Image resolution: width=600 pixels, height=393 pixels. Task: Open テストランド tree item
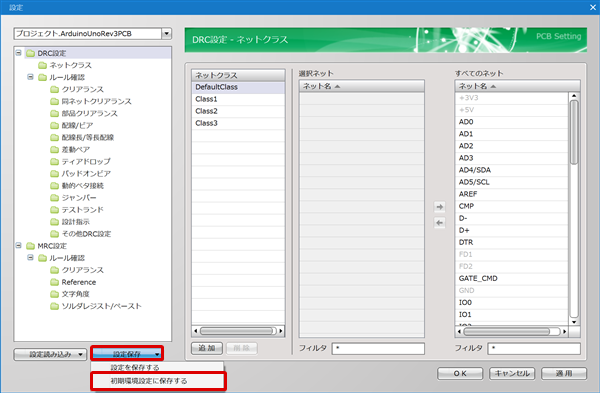[x=83, y=210]
